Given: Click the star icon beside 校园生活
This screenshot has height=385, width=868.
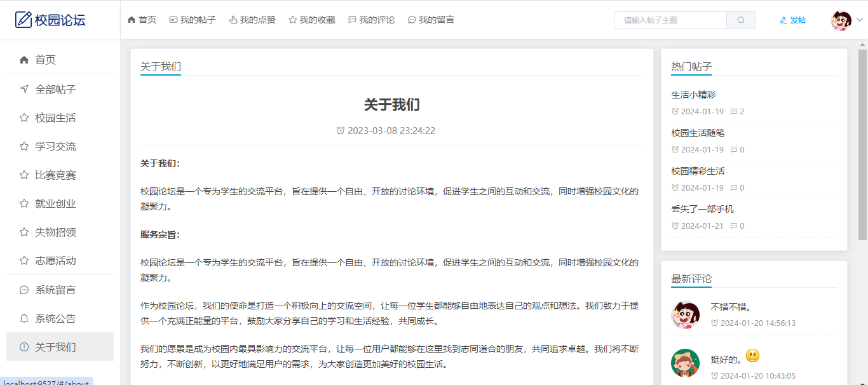Looking at the screenshot, I should click(24, 118).
